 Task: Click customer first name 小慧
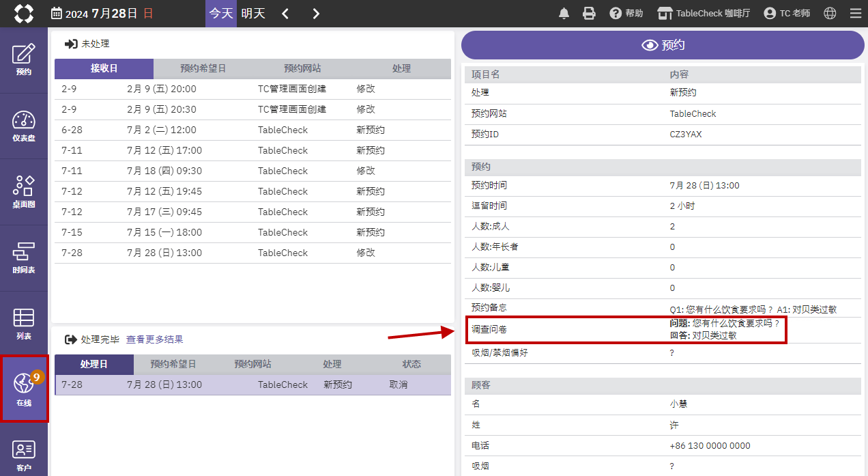(x=678, y=404)
